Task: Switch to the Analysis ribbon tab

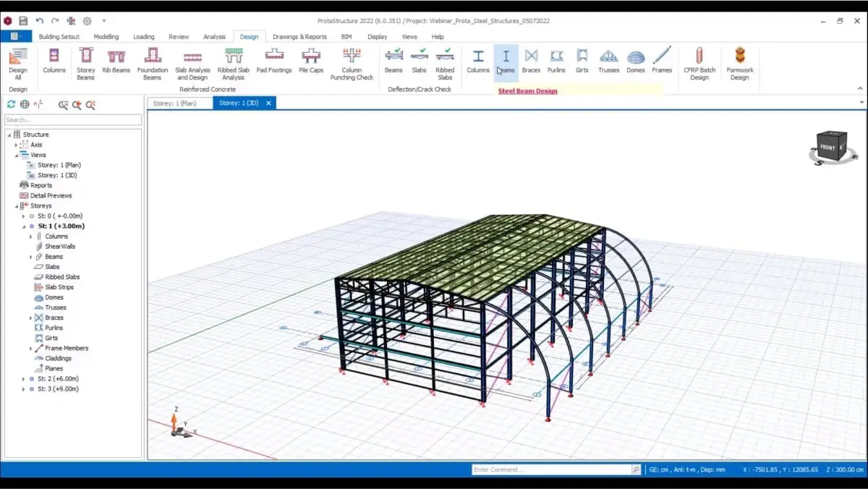Action: click(x=214, y=37)
